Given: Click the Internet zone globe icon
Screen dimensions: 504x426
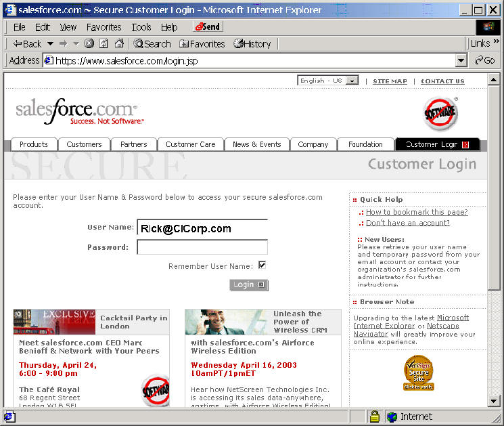Looking at the screenshot, I should tap(392, 417).
